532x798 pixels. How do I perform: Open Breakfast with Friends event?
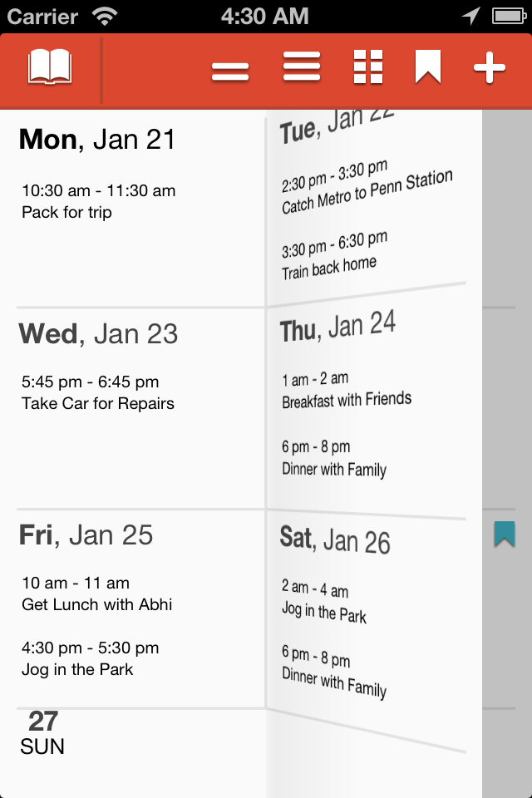click(347, 400)
